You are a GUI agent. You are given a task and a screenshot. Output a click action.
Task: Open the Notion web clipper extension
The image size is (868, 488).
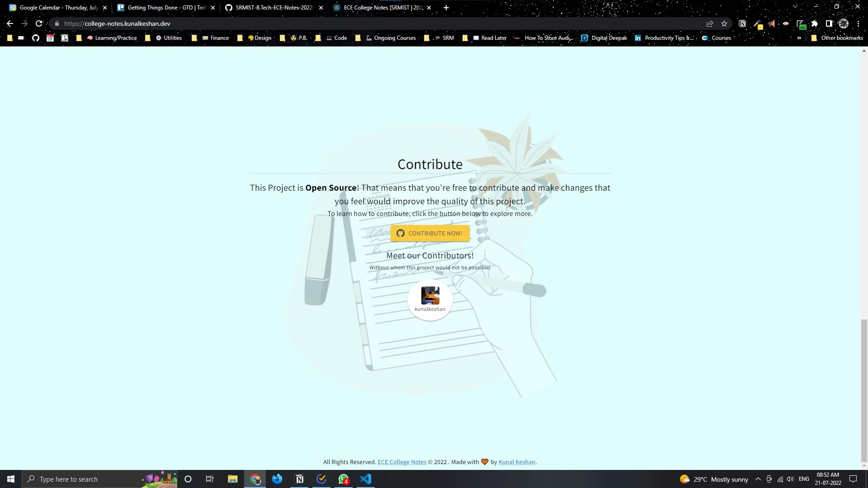[x=742, y=23]
